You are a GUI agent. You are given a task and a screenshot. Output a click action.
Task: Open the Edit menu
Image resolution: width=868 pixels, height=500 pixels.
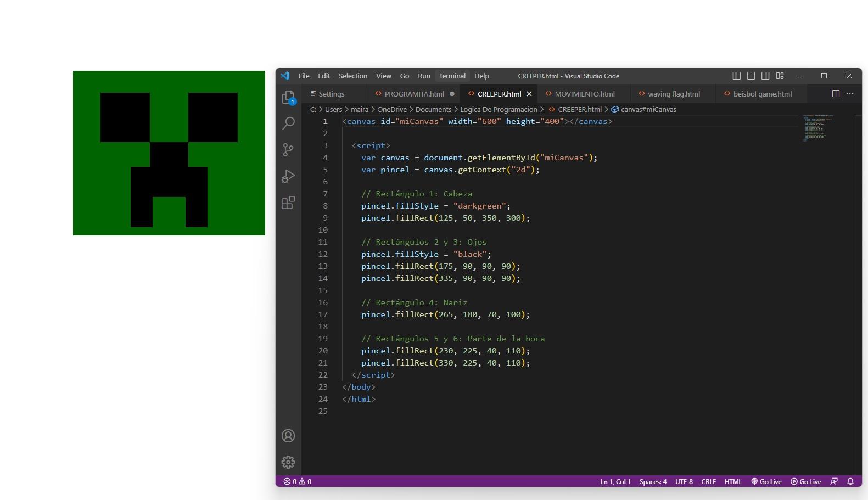click(324, 76)
